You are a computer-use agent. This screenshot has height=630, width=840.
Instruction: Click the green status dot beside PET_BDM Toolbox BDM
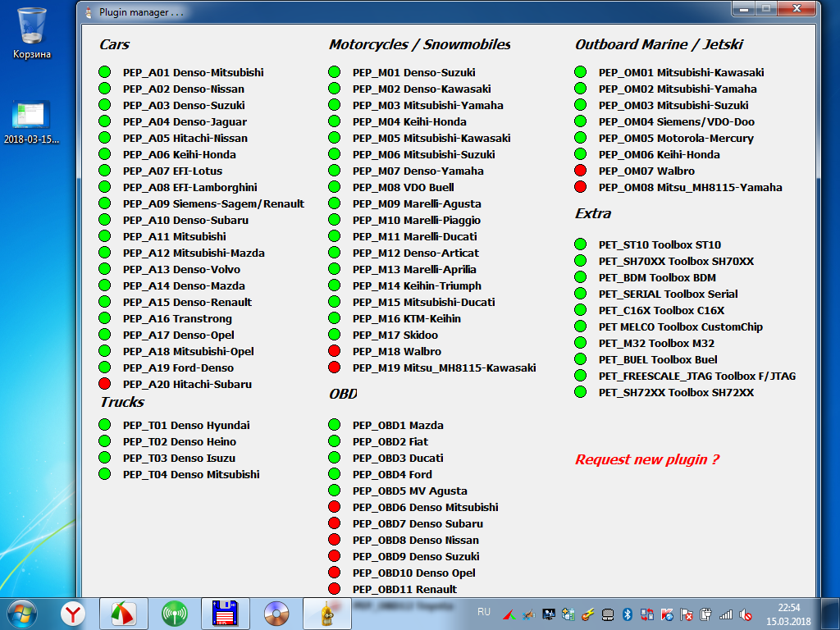tap(580, 277)
